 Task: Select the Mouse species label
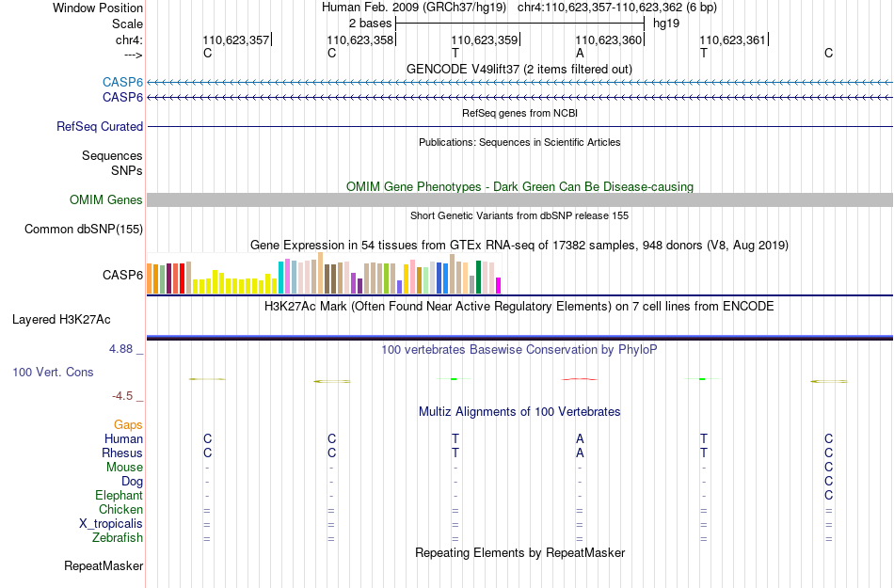pos(124,468)
